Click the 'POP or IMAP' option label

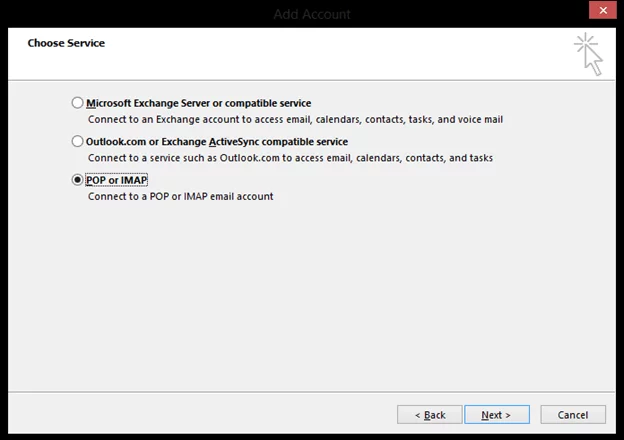(x=117, y=180)
